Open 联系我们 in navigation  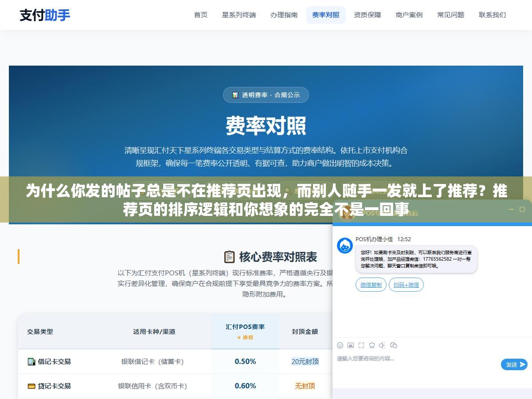click(493, 15)
